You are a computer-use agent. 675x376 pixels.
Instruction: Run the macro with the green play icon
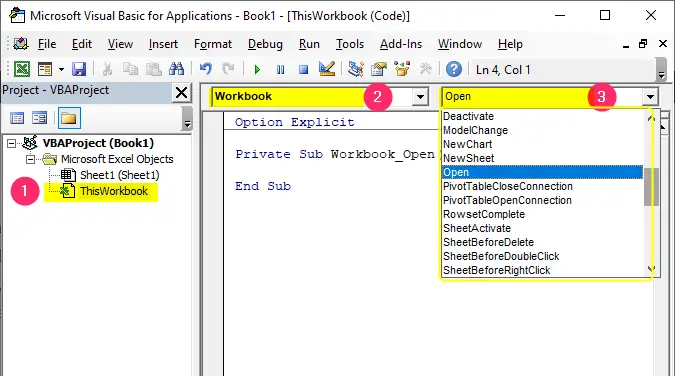[257, 69]
